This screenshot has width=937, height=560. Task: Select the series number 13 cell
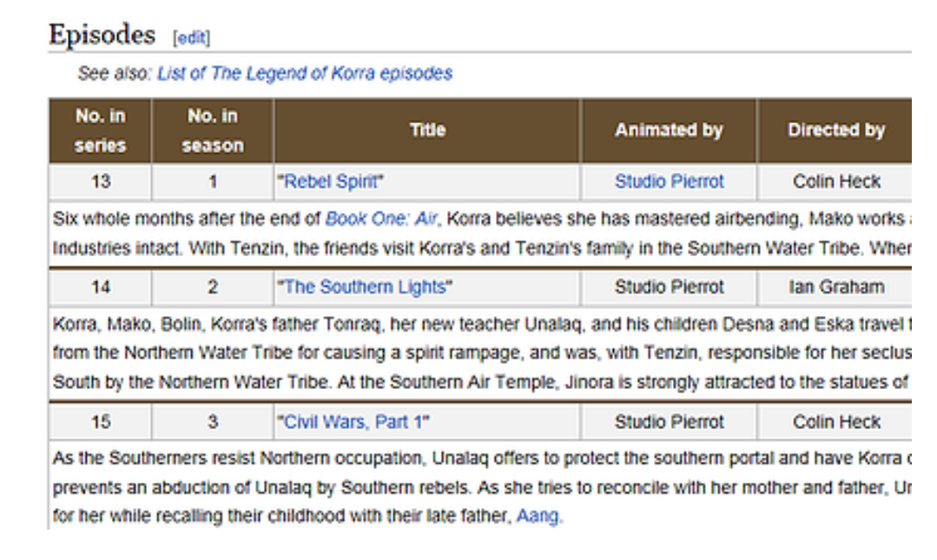pyautogui.click(x=100, y=181)
